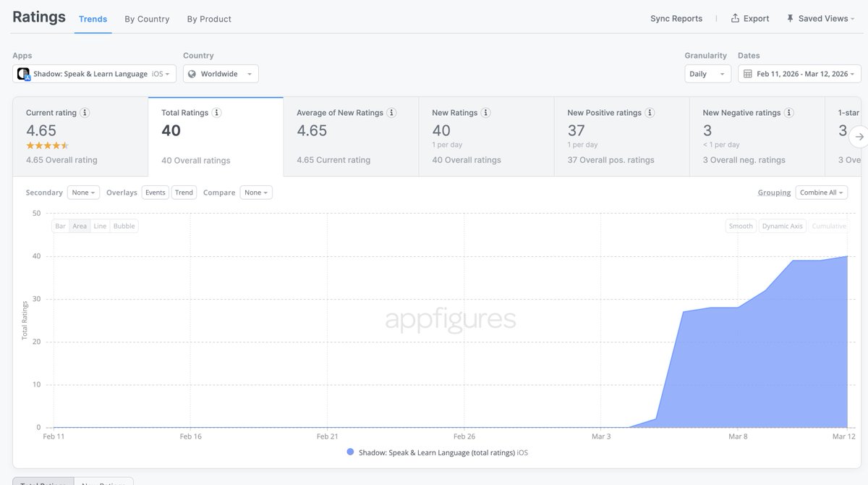Viewport: 868px width, 485px height.
Task: Switch chart type to Line
Action: (100, 226)
